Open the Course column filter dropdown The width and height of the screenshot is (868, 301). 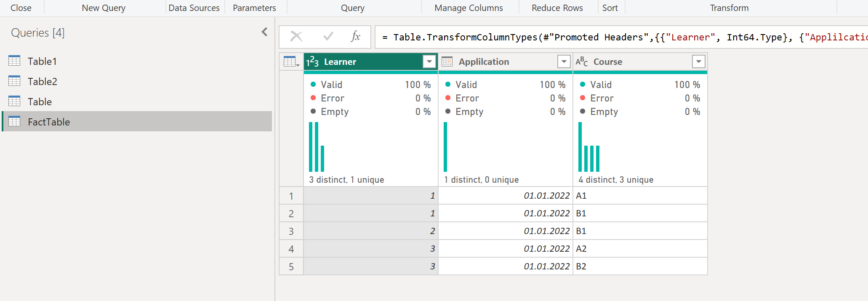pos(699,61)
